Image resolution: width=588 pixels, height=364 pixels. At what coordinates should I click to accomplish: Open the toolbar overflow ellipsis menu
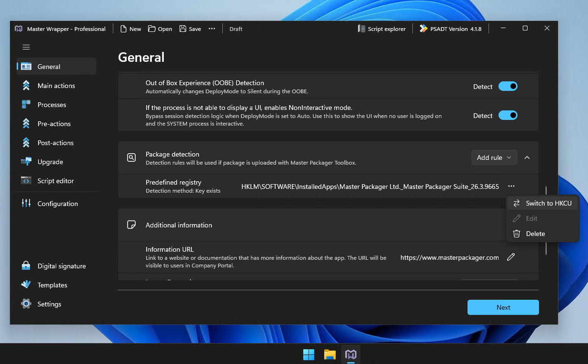click(212, 29)
